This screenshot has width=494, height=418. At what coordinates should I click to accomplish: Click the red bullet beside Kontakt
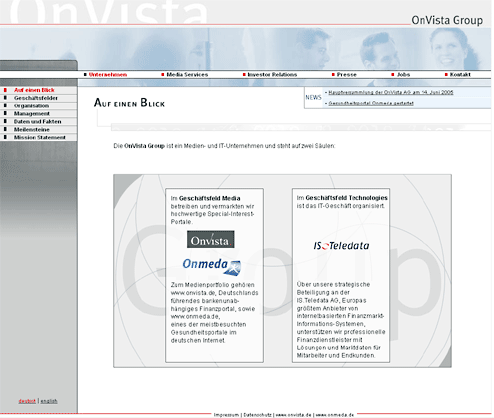[446, 75]
